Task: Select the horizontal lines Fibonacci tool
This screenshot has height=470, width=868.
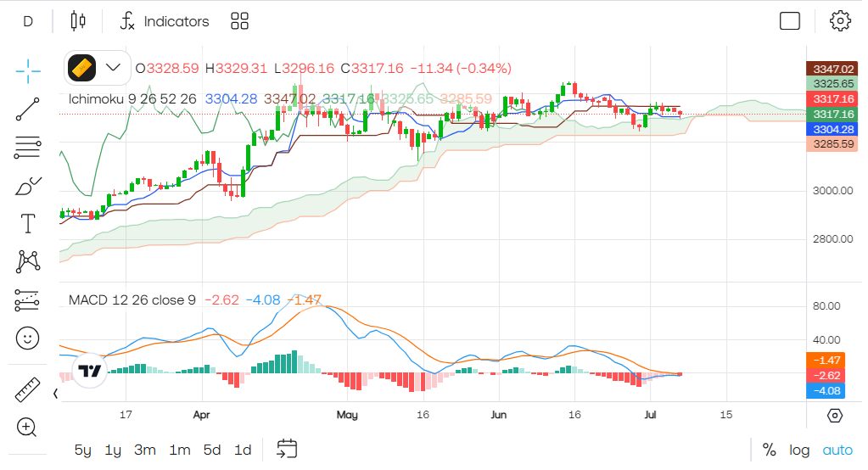Action: click(x=28, y=148)
